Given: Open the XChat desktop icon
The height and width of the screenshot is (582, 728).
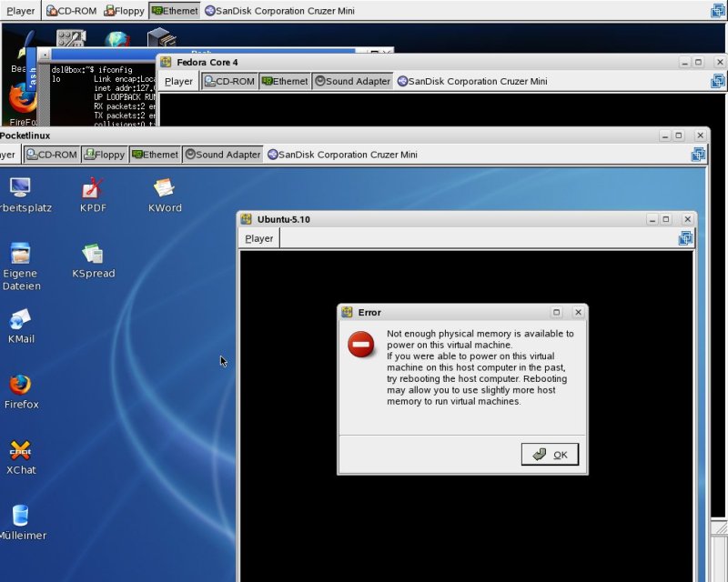Looking at the screenshot, I should coord(20,451).
